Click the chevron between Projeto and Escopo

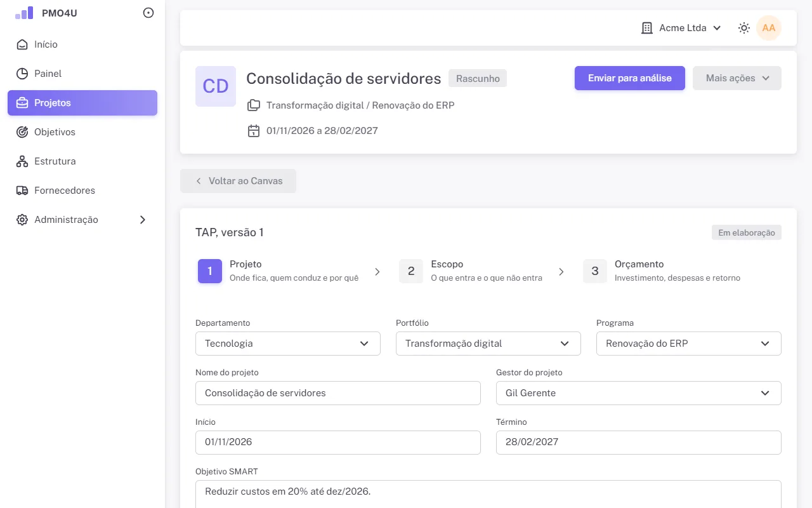click(x=377, y=272)
